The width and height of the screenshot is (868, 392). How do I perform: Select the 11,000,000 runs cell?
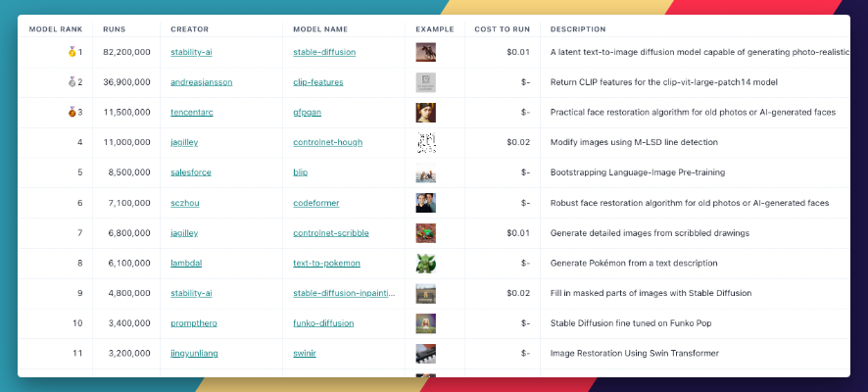[x=126, y=142]
